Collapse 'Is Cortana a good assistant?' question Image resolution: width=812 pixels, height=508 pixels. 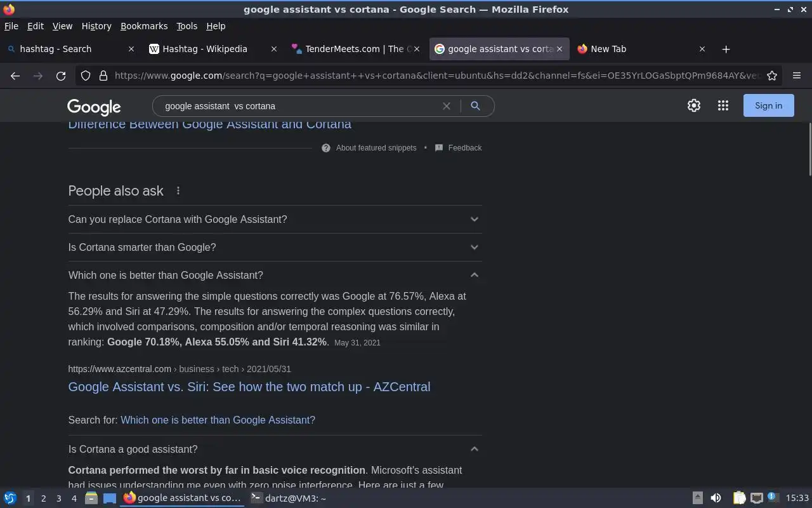(275, 449)
